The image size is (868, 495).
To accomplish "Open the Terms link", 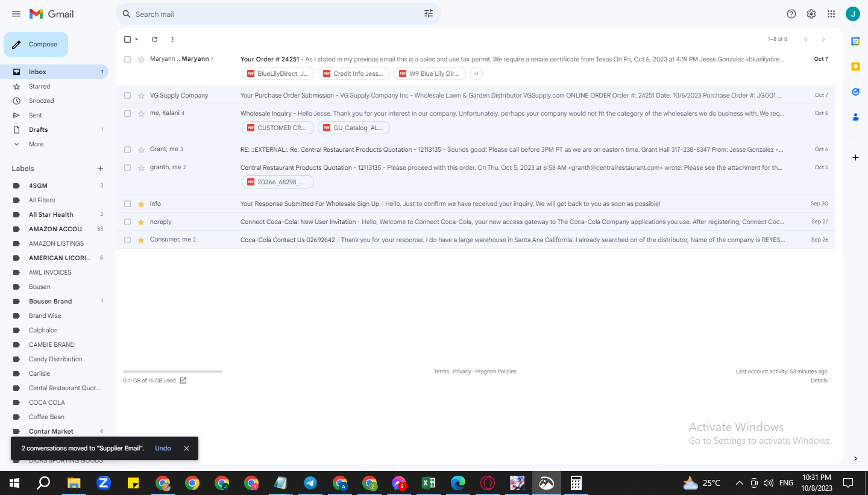I will point(441,372).
